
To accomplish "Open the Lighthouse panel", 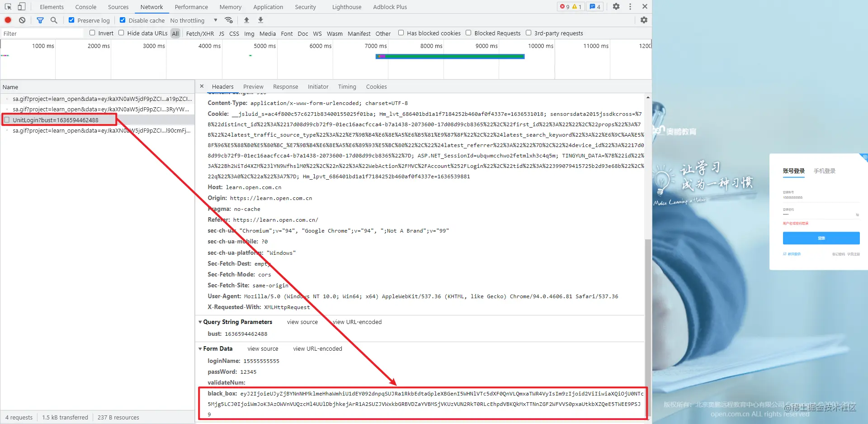I will tap(347, 7).
